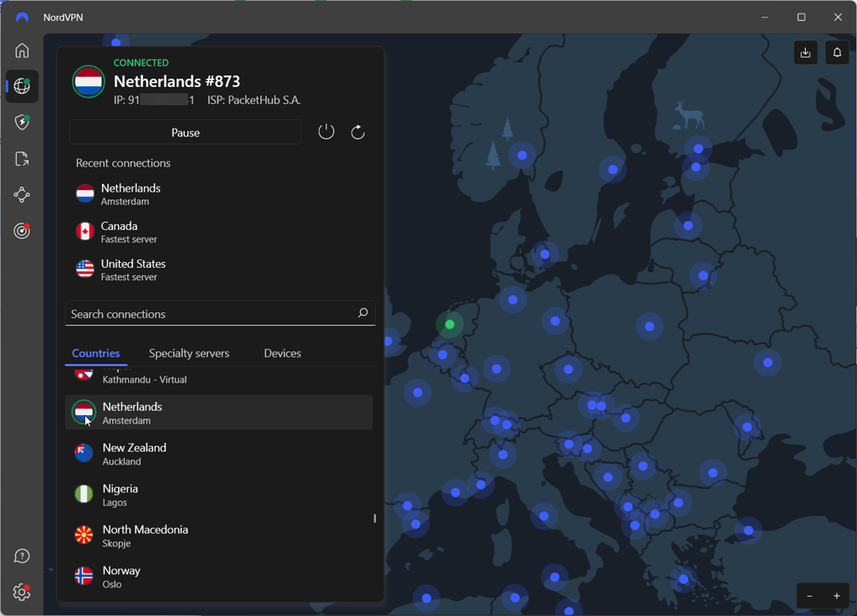Switch to the Countries tab
Screen dimensions: 857x616
pyautogui.click(x=95, y=353)
